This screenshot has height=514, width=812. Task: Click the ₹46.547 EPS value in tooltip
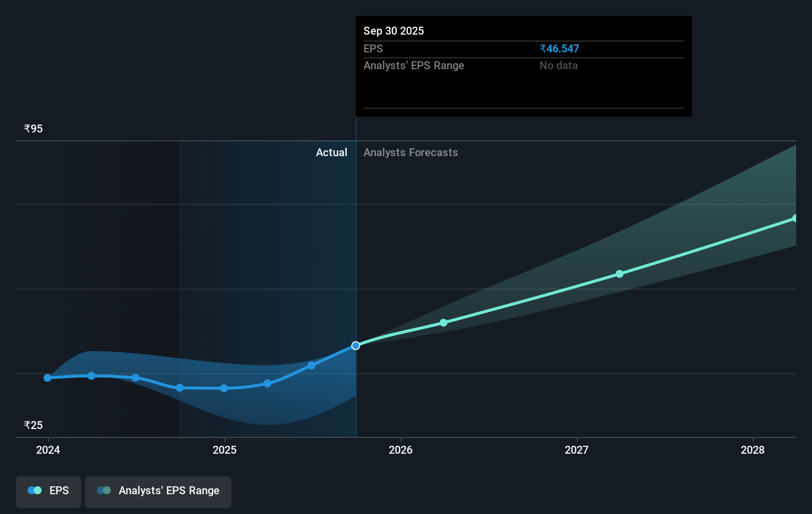[559, 48]
